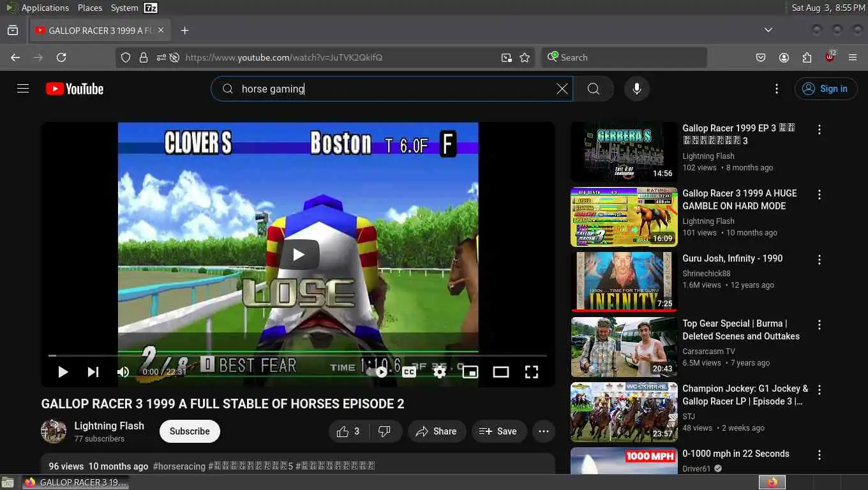Open the Lightning Flash channel name link

click(x=109, y=426)
